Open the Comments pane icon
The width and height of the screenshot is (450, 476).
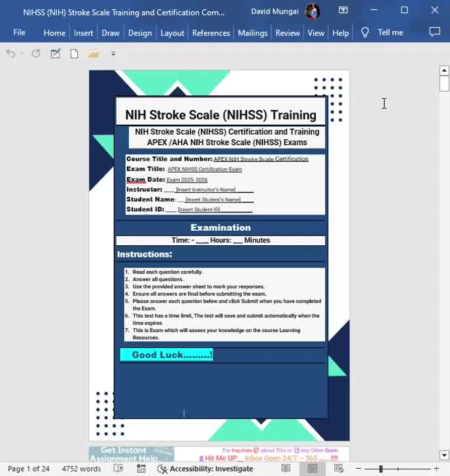pos(434,32)
